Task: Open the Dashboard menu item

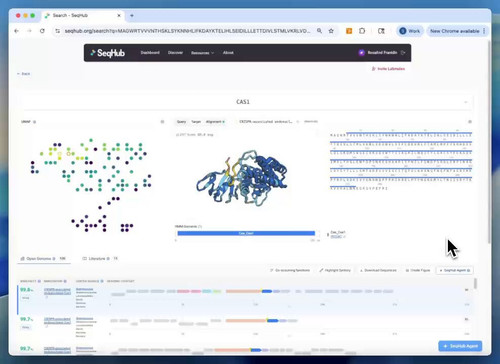Action: coord(150,53)
